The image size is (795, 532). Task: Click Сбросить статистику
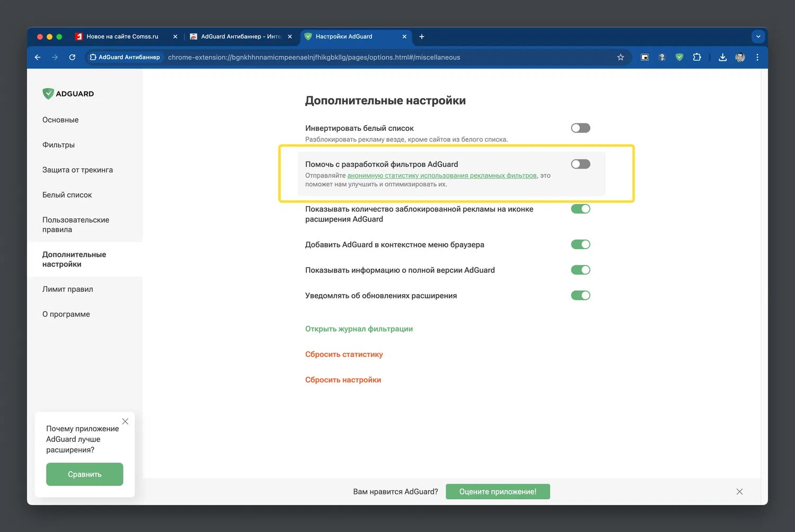pos(344,354)
